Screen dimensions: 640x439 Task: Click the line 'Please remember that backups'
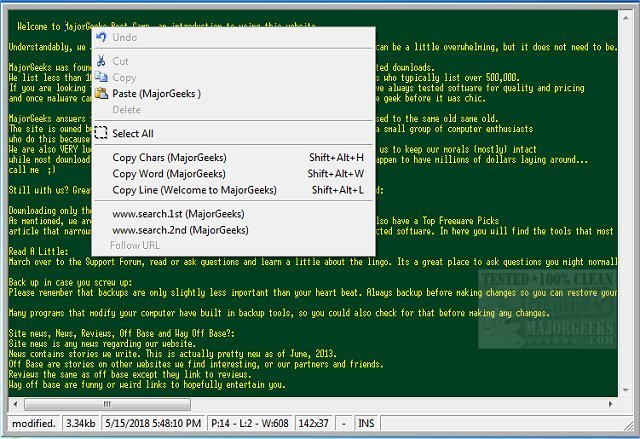(313, 293)
